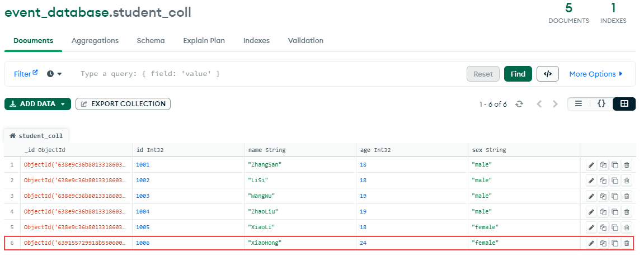Delete the XiaoHong document row
This screenshot has width=644, height=261.
(627, 243)
